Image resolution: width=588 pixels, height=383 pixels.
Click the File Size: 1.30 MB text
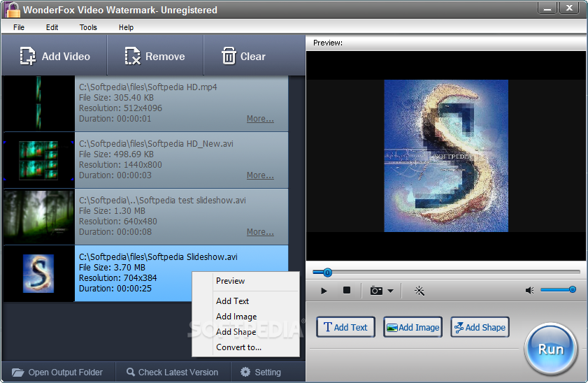click(112, 210)
